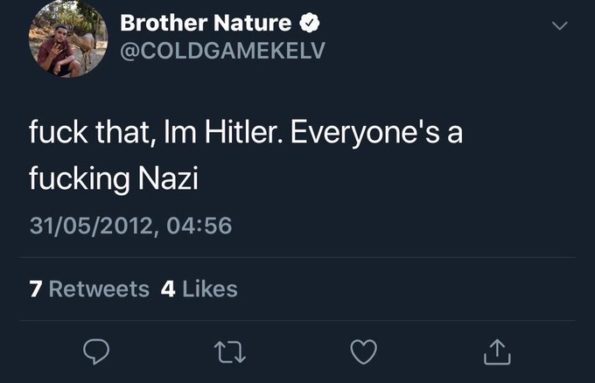This screenshot has width=595, height=383.
Task: Open Brother Nature's profile picture
Action: point(68,38)
